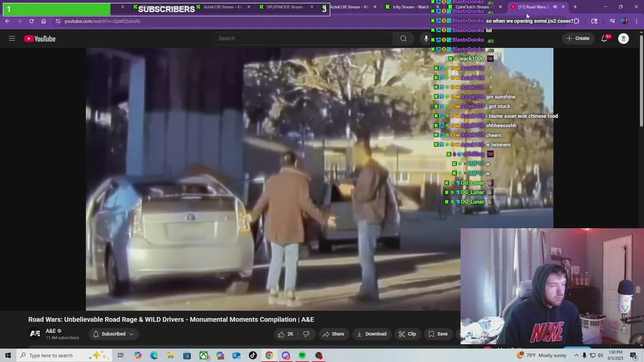This screenshot has width=644, height=362.
Task: Close the trilly Stream tab
Action: (x=437, y=7)
